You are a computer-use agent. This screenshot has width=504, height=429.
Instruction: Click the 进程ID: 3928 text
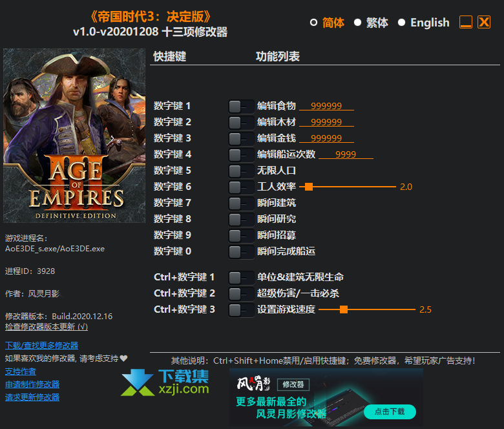(x=30, y=271)
